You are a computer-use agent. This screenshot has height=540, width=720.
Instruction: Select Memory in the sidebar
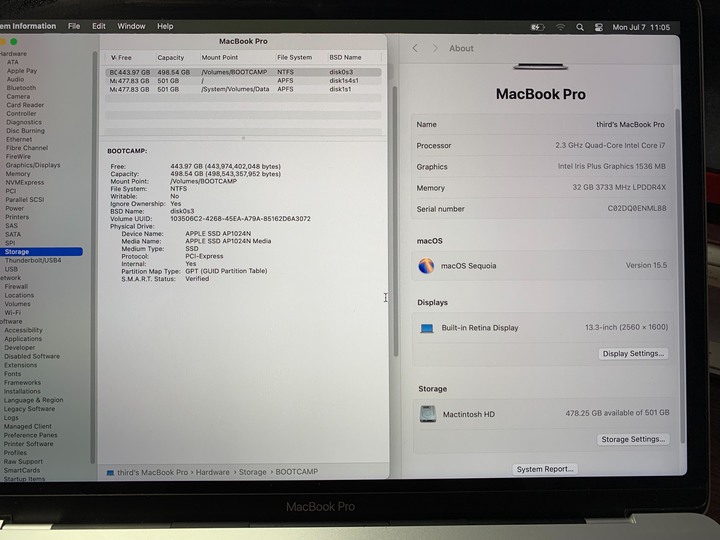tap(18, 174)
